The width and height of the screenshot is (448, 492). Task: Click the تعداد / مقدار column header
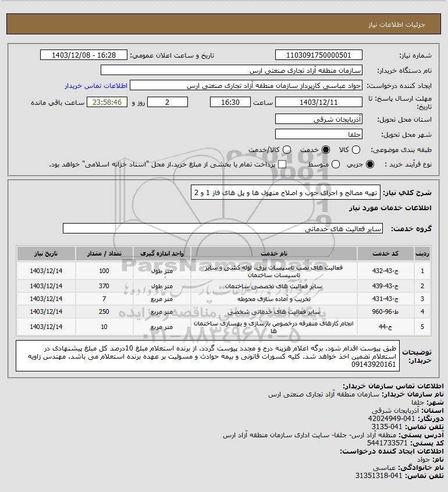pyautogui.click(x=104, y=253)
